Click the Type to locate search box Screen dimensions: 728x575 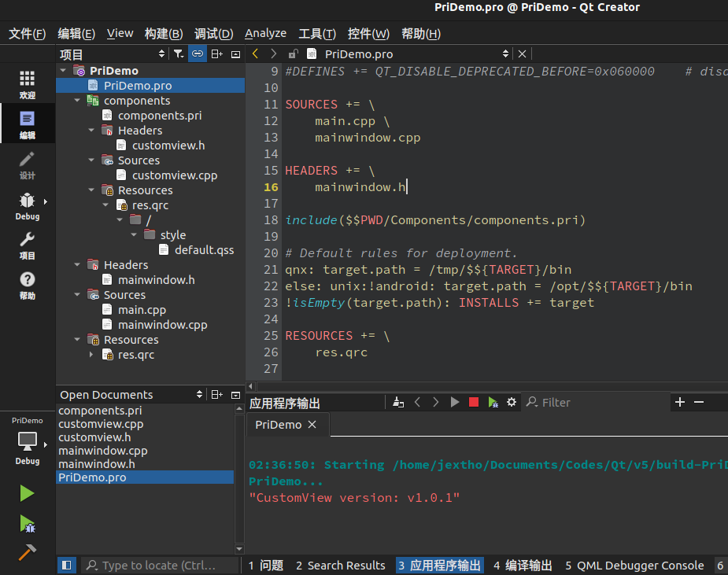point(157,565)
